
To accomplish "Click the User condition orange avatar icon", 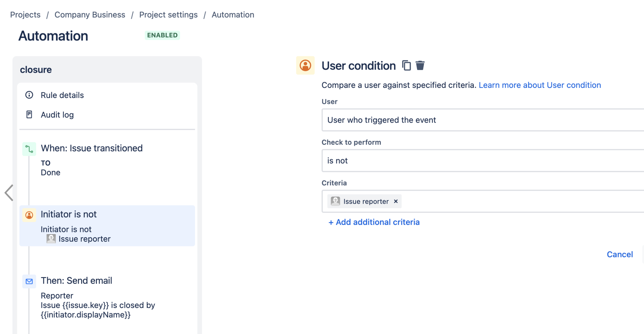I will tap(306, 66).
